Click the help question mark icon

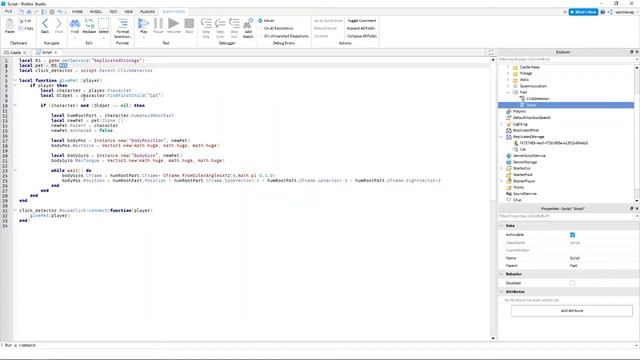point(602,12)
